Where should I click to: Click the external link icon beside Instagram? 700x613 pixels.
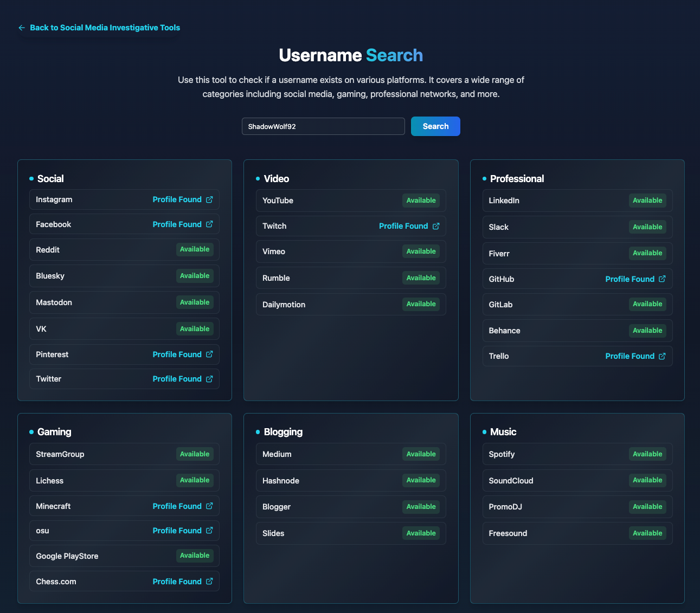tap(209, 199)
